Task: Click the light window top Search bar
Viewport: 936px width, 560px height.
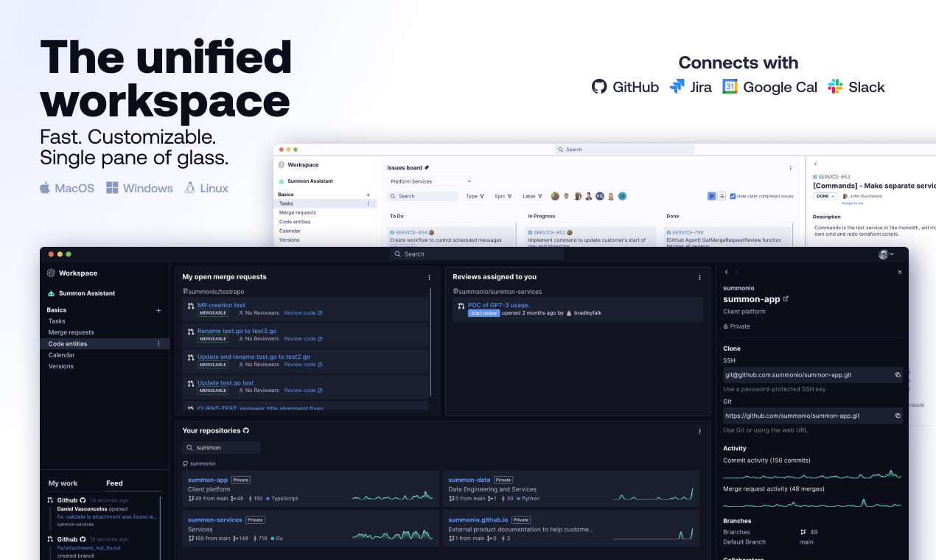Action: 625,149
